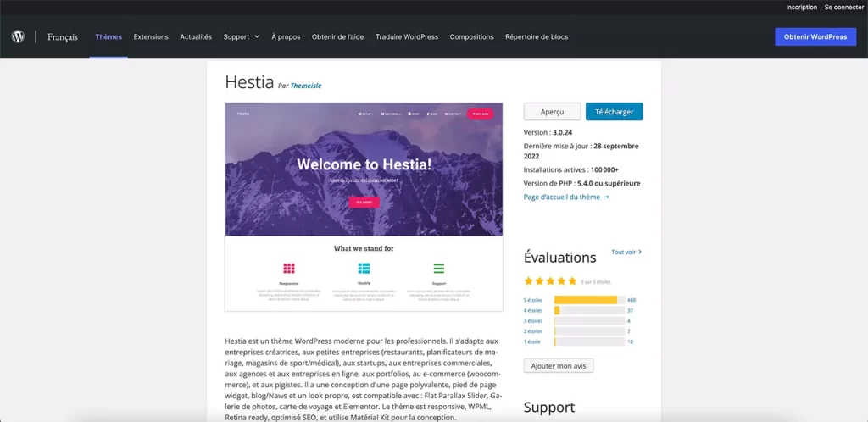Screen dimensions: 868x422
Task: Click the Évaluations heading
Action: pyautogui.click(x=559, y=258)
